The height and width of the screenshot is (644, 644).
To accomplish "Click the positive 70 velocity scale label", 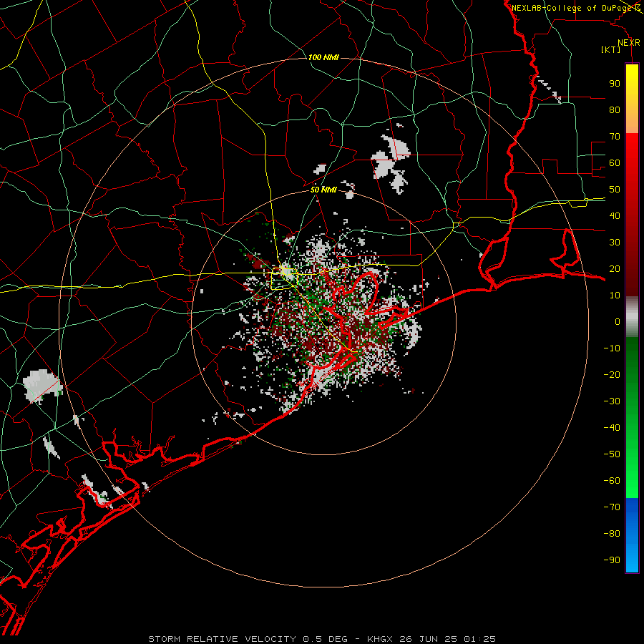I will [615, 137].
